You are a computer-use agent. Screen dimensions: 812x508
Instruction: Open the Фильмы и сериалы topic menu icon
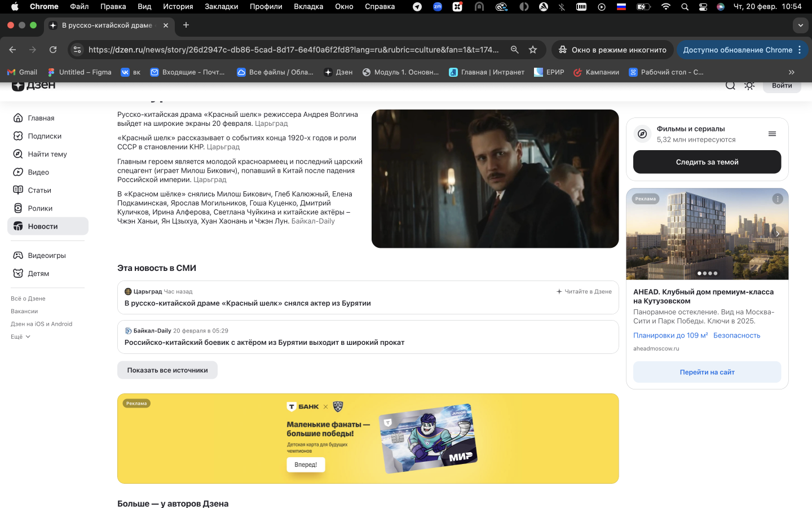click(772, 134)
